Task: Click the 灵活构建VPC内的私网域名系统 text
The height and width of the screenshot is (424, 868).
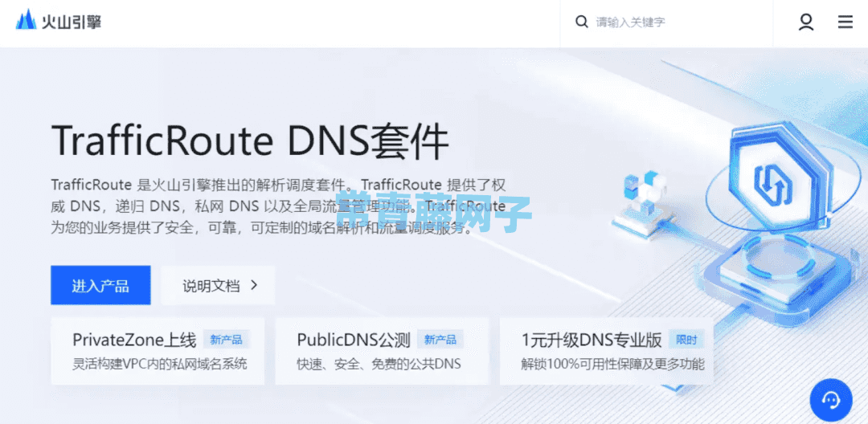Action: 160,365
